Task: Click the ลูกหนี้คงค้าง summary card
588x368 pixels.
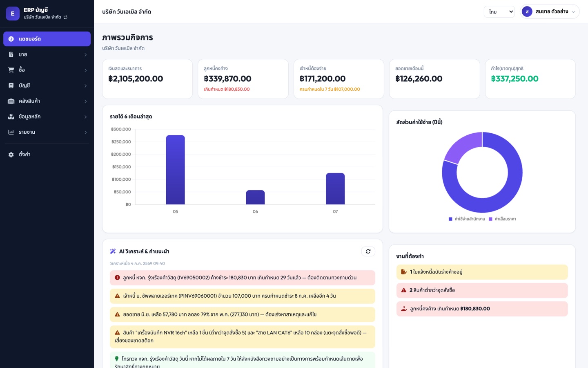Action: (x=243, y=79)
